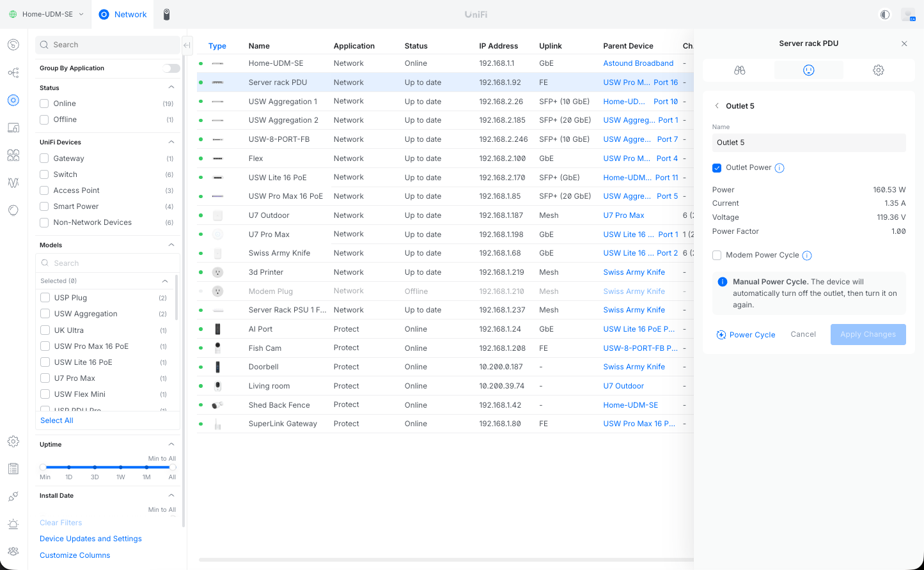Viewport: 924px width, 570px height.
Task: Open the binoculars overview tab in PDU panel
Action: [x=739, y=70]
